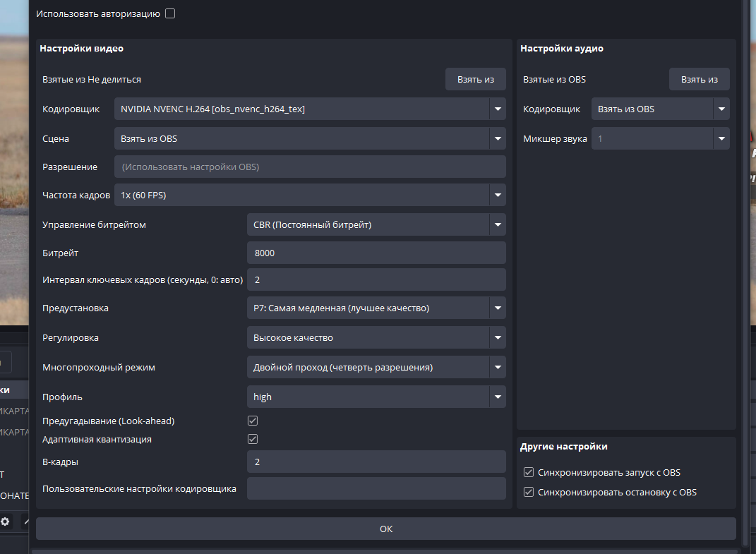Screen dimensions: 756x554
Task: Disable Синхронизировать запуск с OBS
Action: 529,472
